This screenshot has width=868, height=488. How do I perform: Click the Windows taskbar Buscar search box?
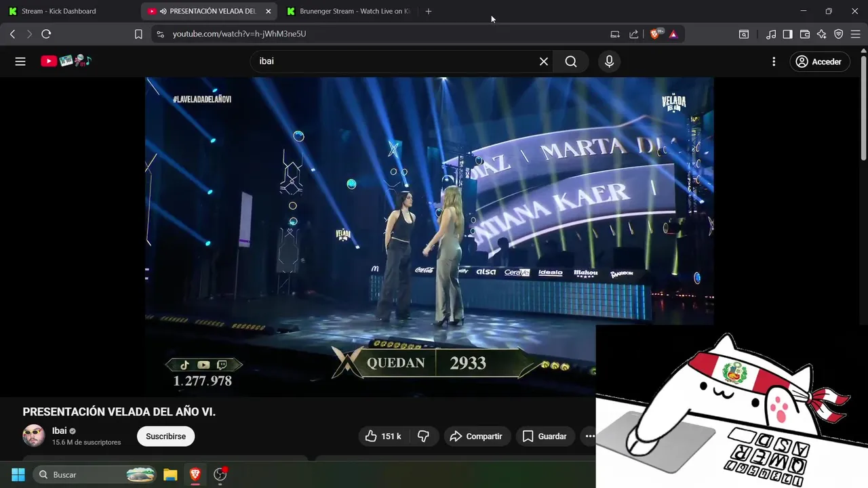tap(96, 474)
